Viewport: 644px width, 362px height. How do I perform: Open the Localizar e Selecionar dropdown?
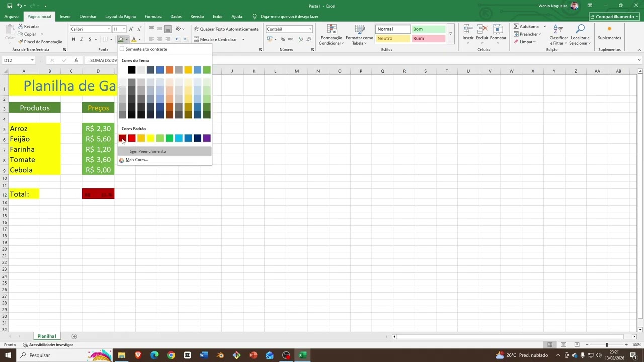click(580, 35)
